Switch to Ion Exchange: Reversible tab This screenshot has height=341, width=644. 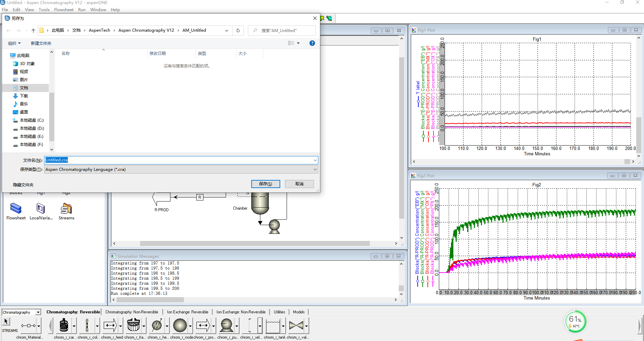click(x=187, y=312)
